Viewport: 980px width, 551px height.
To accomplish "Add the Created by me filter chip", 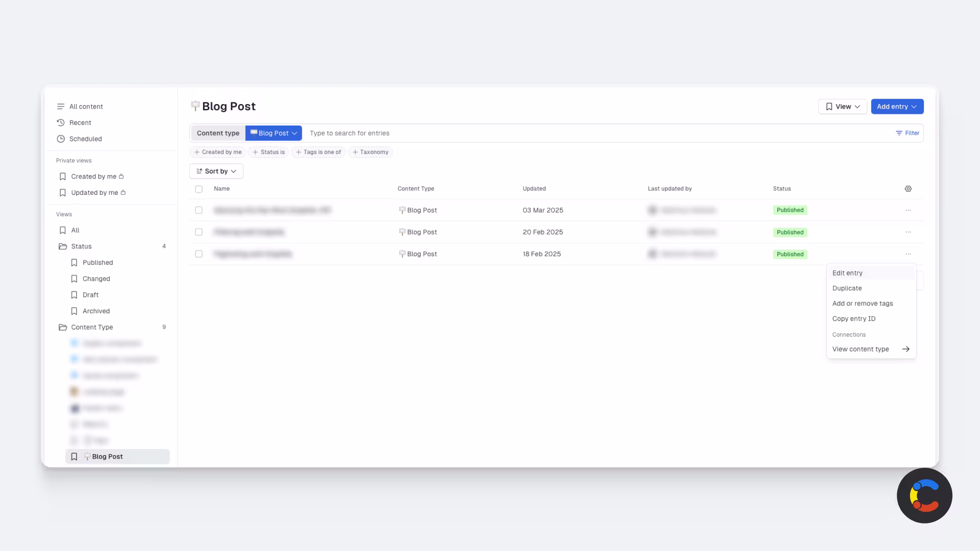I will click(x=218, y=152).
